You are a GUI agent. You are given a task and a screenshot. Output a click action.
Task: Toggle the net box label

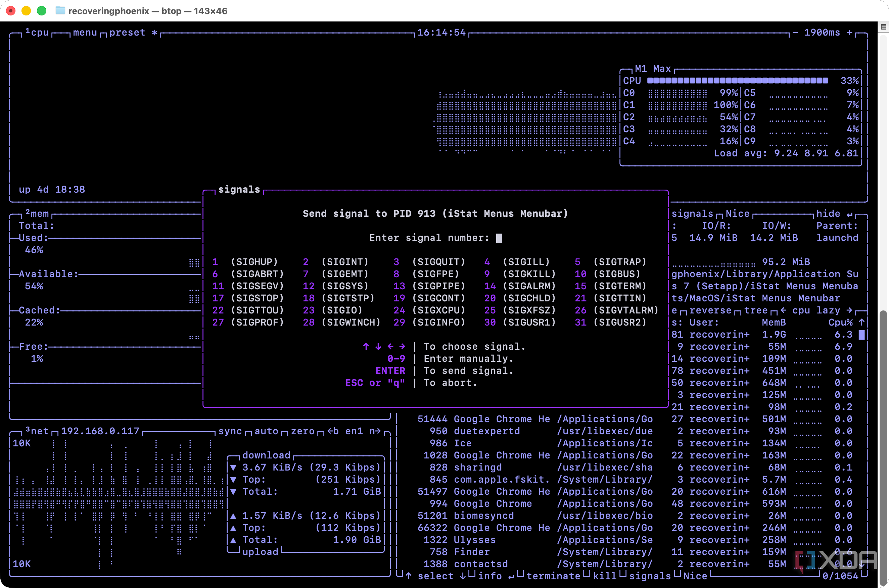click(x=37, y=431)
